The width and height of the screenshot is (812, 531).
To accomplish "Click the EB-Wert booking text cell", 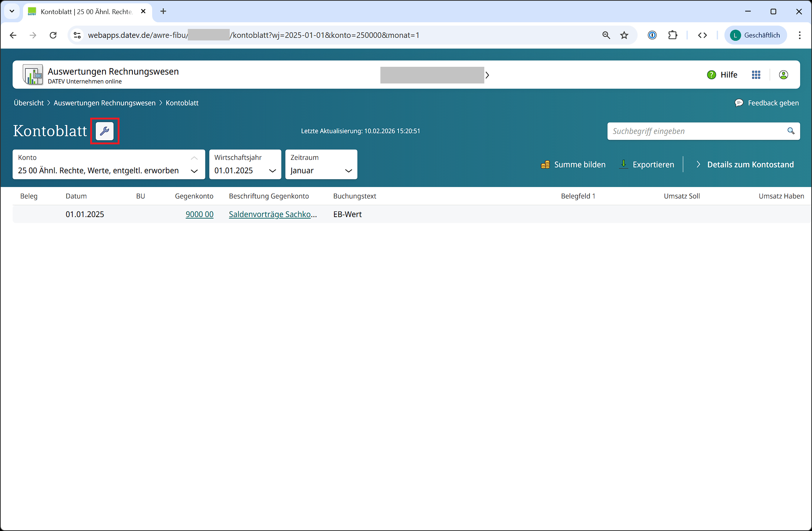I will [x=347, y=214].
